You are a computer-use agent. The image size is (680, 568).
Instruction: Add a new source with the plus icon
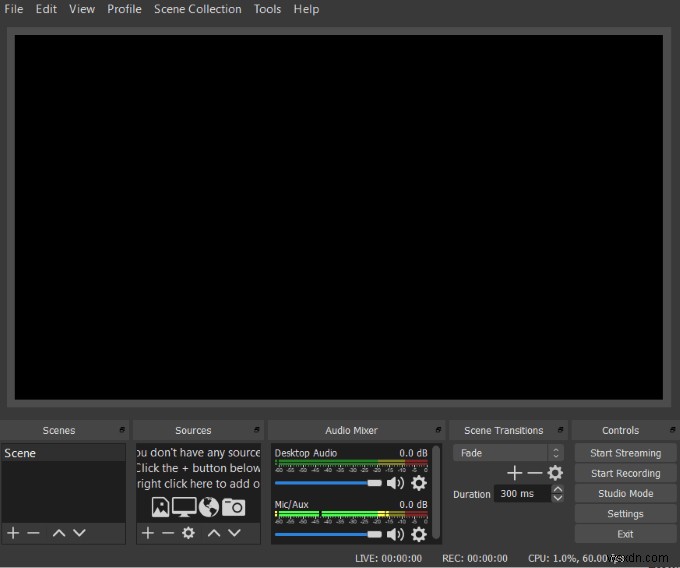pyautogui.click(x=148, y=533)
